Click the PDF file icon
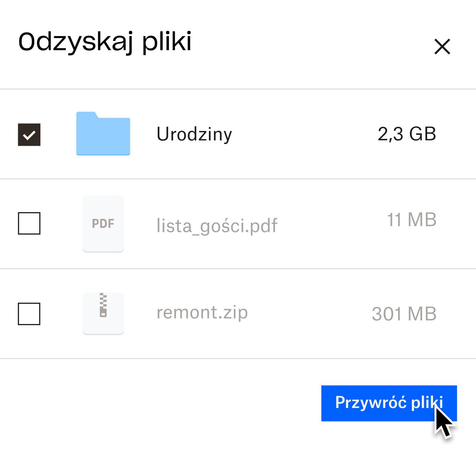This screenshot has height=449, width=476. coord(103,224)
